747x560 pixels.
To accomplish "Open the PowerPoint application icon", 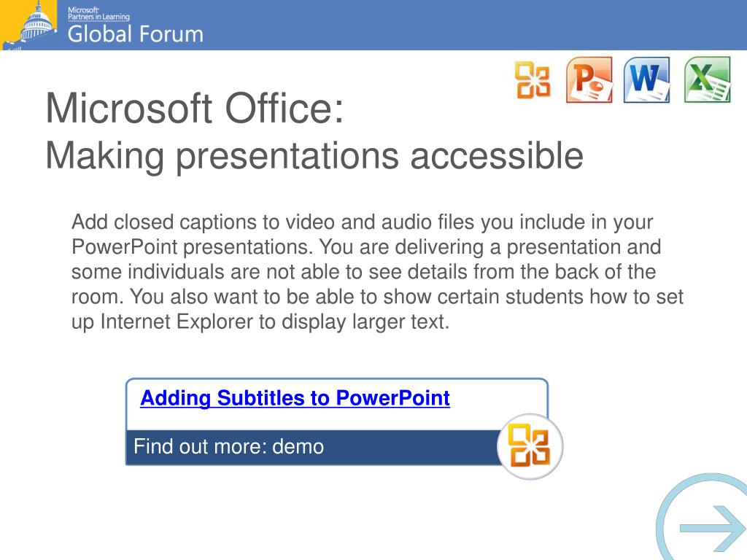I will [589, 80].
